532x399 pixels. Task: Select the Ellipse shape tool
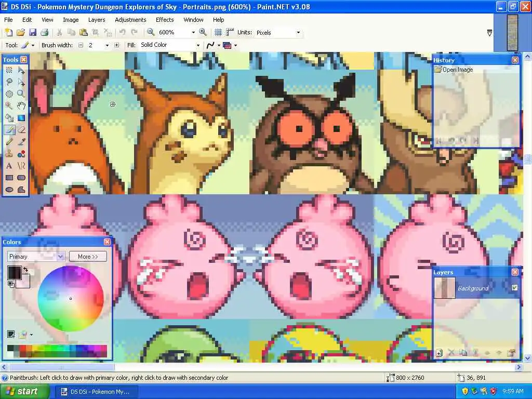(x=9, y=189)
